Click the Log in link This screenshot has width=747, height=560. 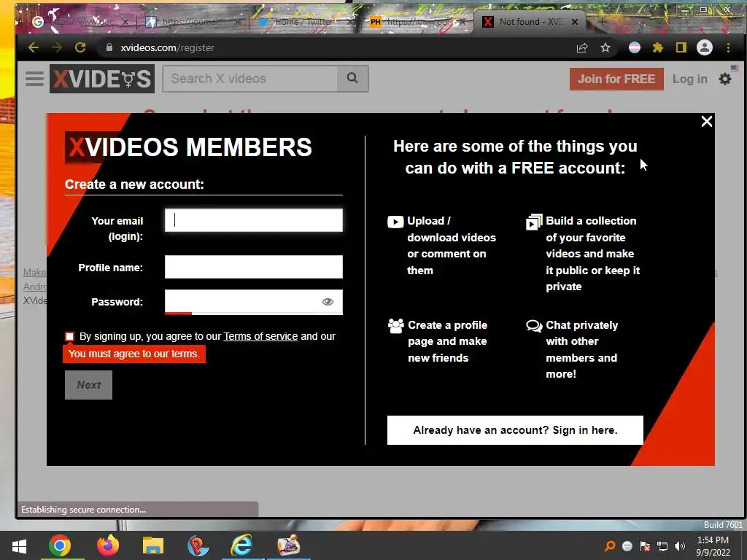pos(689,79)
